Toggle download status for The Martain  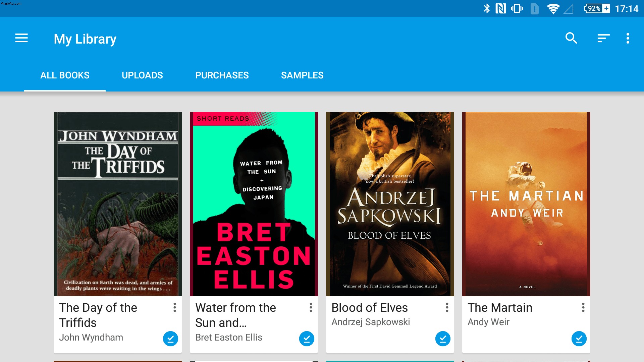pyautogui.click(x=579, y=339)
